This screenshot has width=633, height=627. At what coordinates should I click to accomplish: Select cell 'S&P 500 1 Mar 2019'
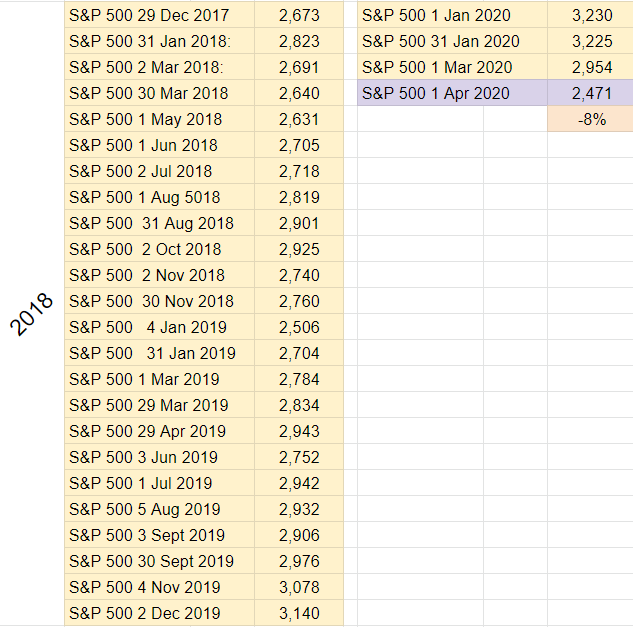(x=159, y=379)
